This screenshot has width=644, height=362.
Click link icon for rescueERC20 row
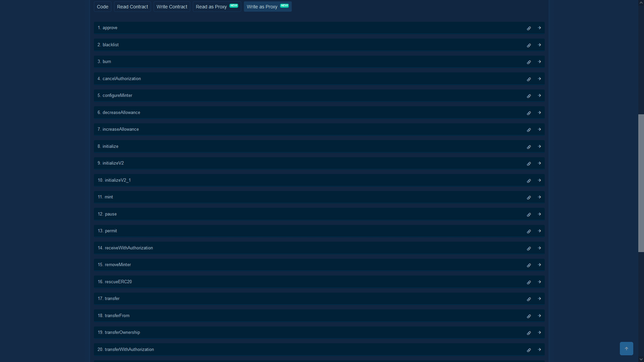pos(529,282)
